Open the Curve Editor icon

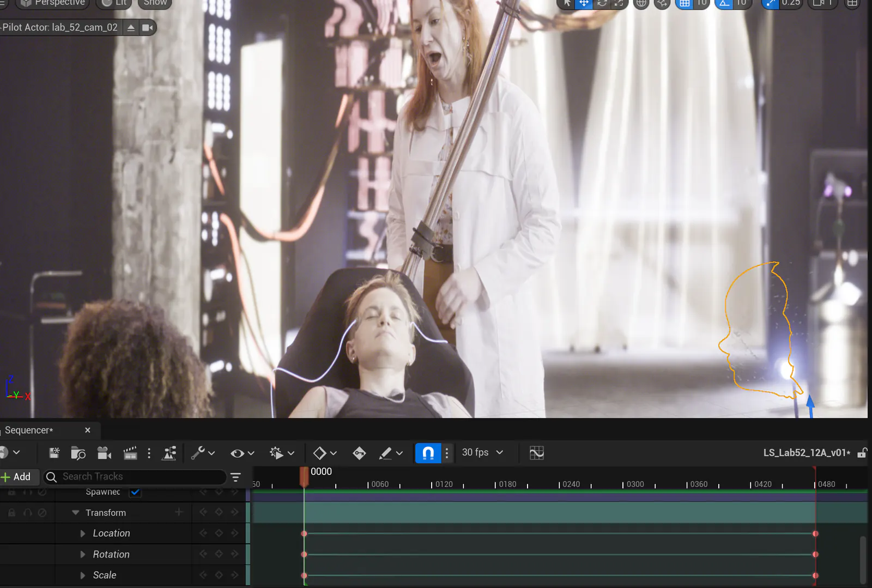(537, 453)
